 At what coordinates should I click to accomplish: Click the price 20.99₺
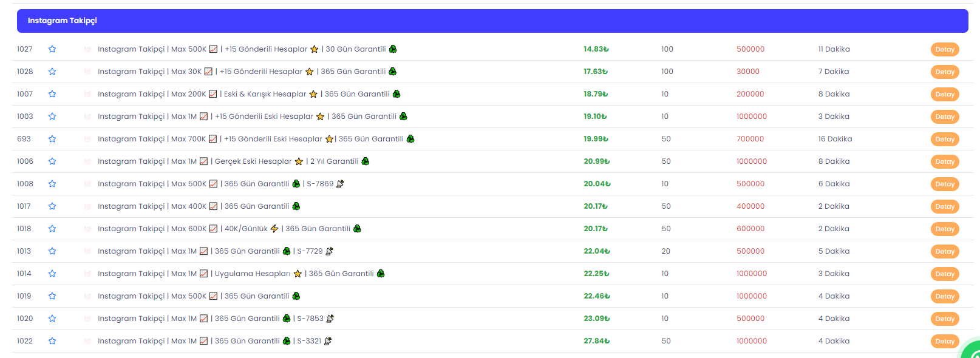pyautogui.click(x=597, y=161)
